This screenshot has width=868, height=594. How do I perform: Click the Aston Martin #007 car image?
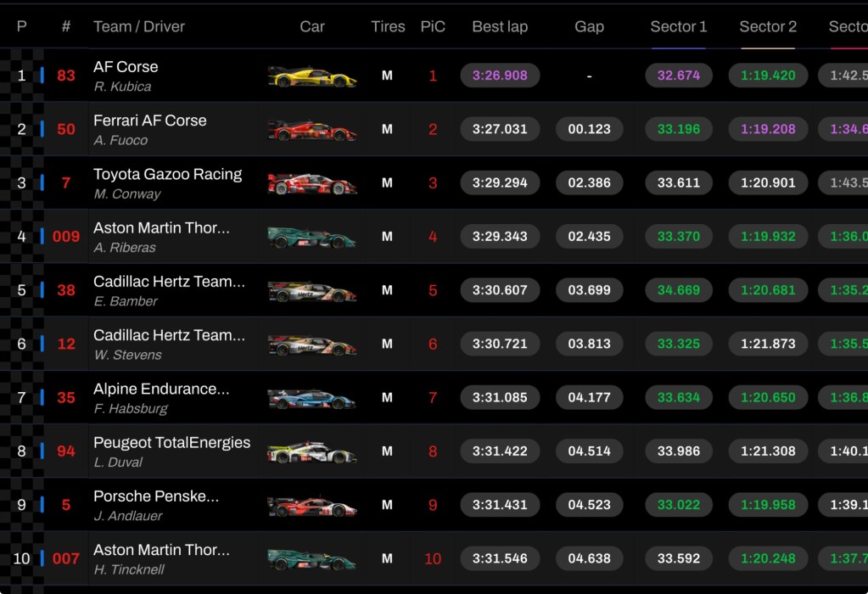pyautogui.click(x=312, y=560)
